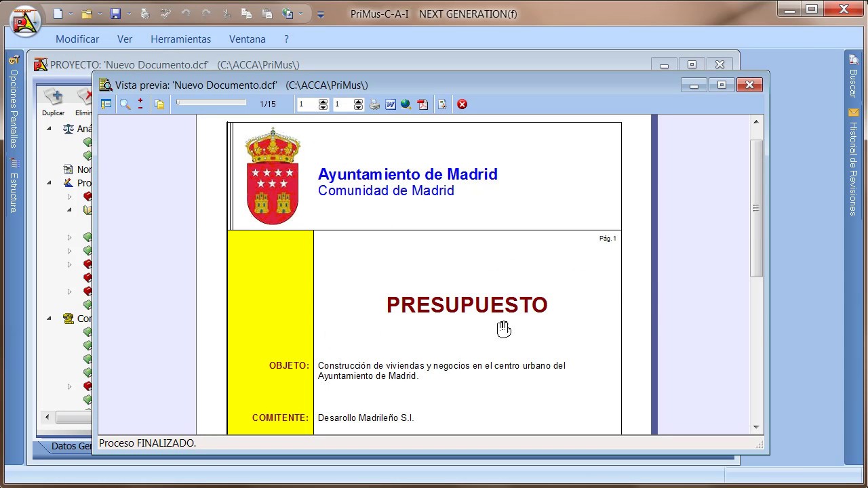Collapse the 'Pro...' tree node
Image resolution: width=868 pixels, height=488 pixels.
(49, 183)
